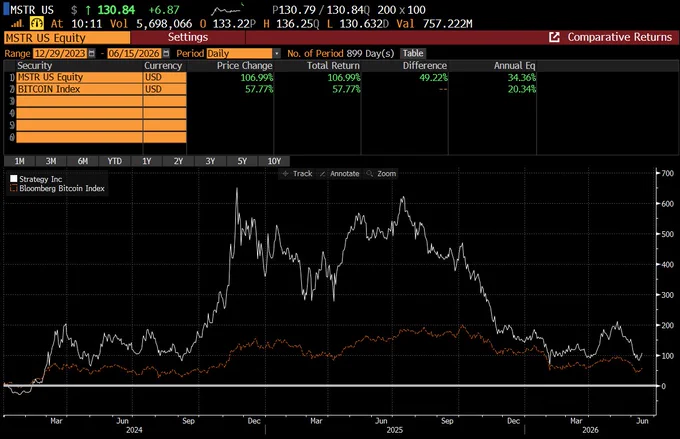680x439 pixels.
Task: Select the Zoom magnifier tool
Action: coord(381,174)
